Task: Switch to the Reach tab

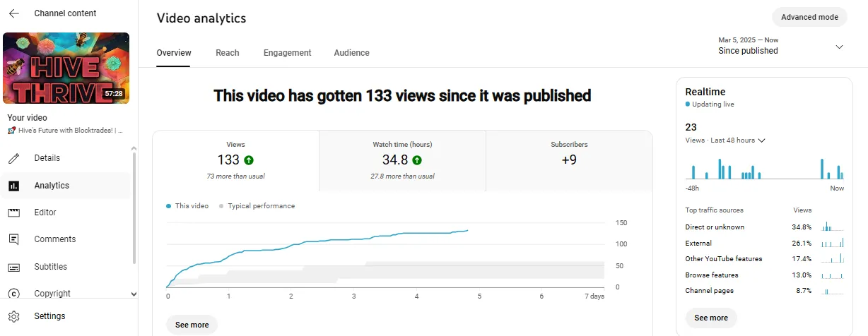Action: click(228, 53)
